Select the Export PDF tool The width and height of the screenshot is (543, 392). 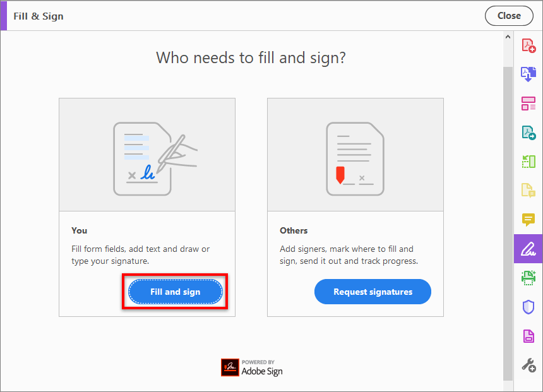(x=529, y=132)
